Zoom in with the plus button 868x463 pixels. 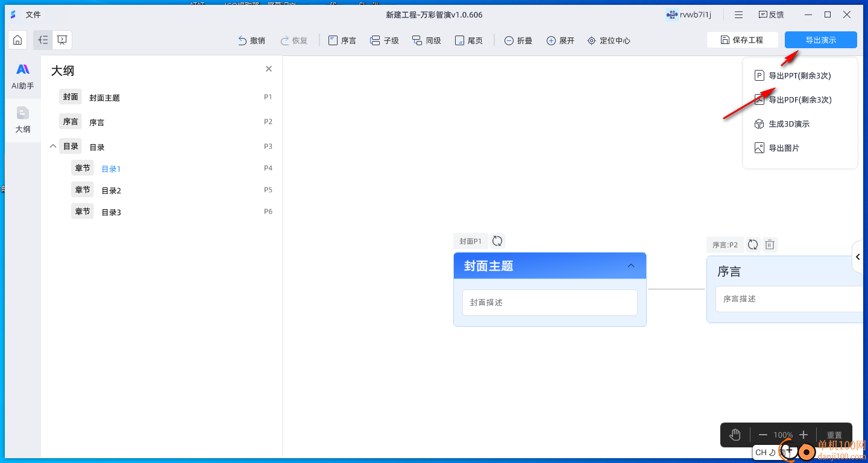pyautogui.click(x=803, y=435)
